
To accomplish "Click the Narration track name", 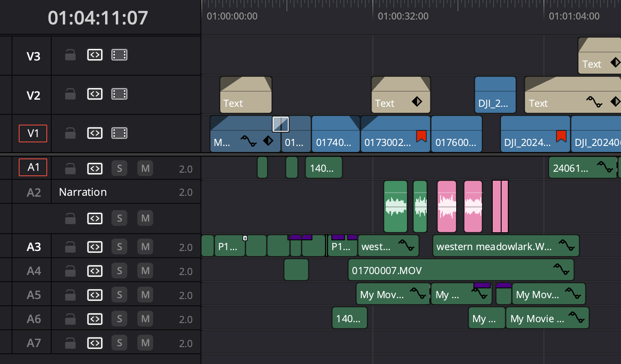I will pos(83,192).
